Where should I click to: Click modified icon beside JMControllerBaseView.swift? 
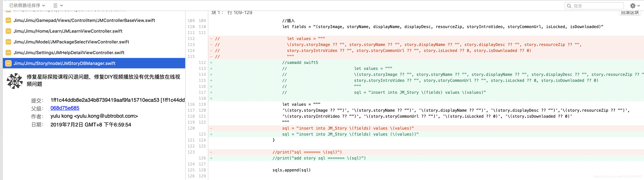tap(8, 20)
